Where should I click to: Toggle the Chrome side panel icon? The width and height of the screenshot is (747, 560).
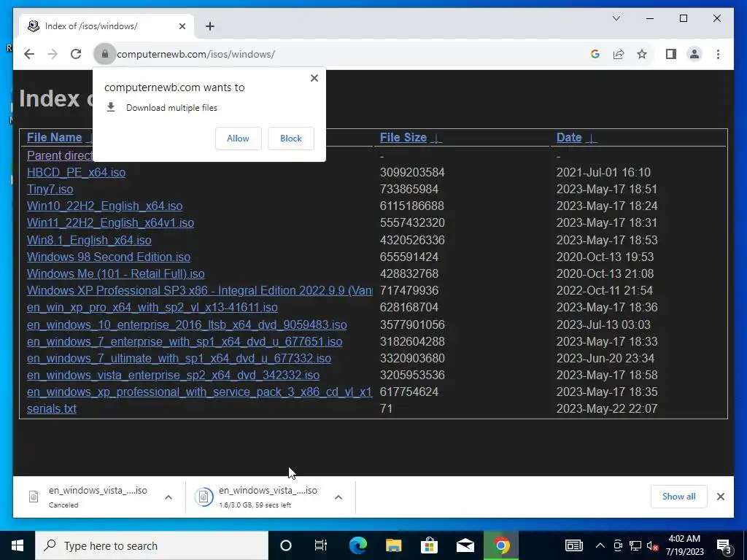point(671,54)
